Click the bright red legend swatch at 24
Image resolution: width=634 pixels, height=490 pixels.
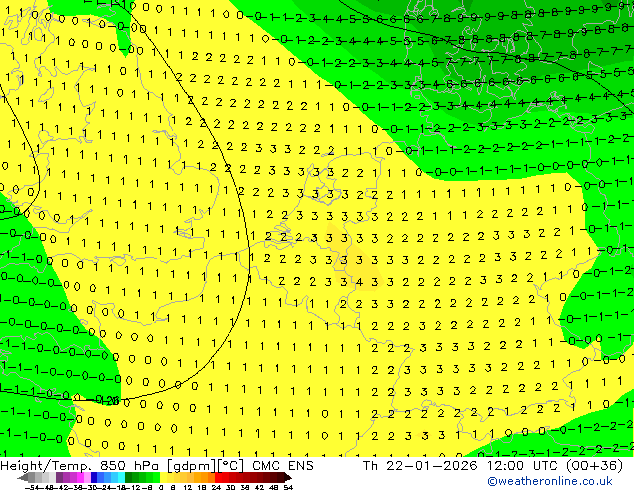point(218,477)
